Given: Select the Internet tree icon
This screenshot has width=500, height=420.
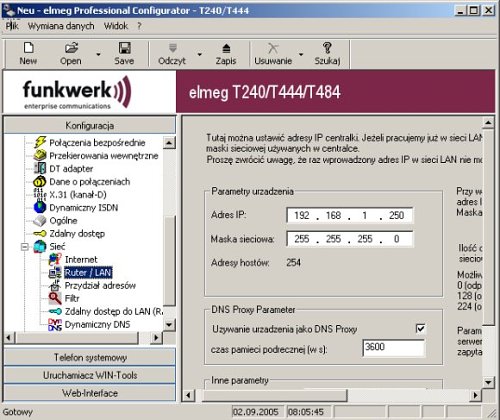Looking at the screenshot, I should pyautogui.click(x=55, y=259).
